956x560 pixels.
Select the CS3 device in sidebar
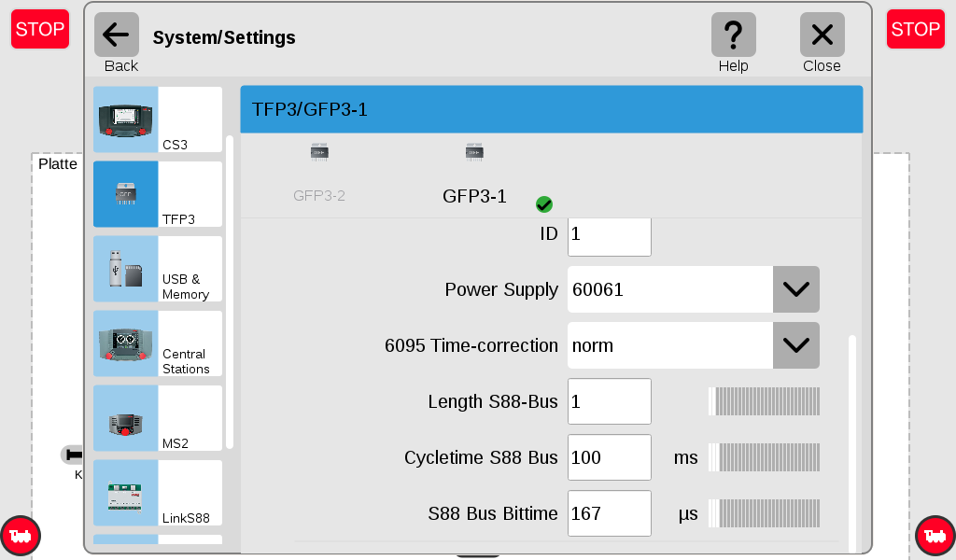[x=158, y=119]
